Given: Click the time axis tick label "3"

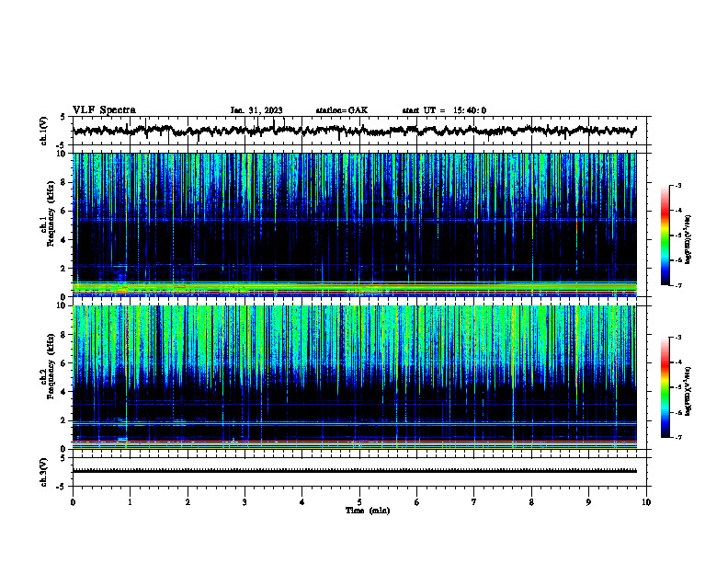Looking at the screenshot, I should pyautogui.click(x=245, y=502).
